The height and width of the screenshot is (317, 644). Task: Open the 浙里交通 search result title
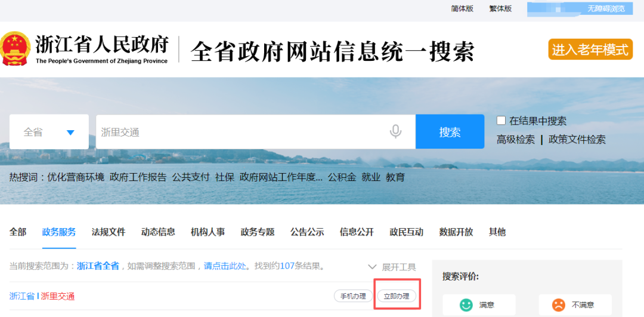point(58,296)
